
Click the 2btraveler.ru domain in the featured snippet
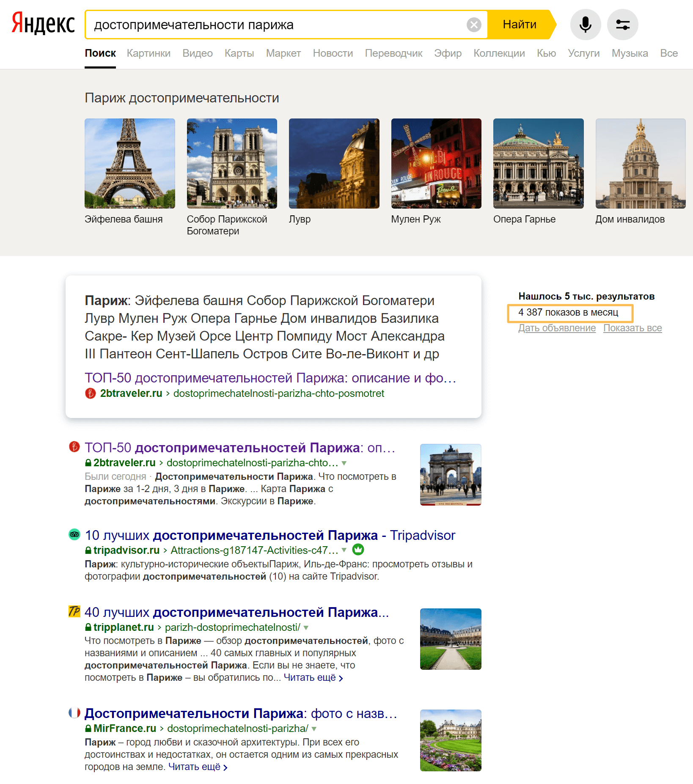131,393
